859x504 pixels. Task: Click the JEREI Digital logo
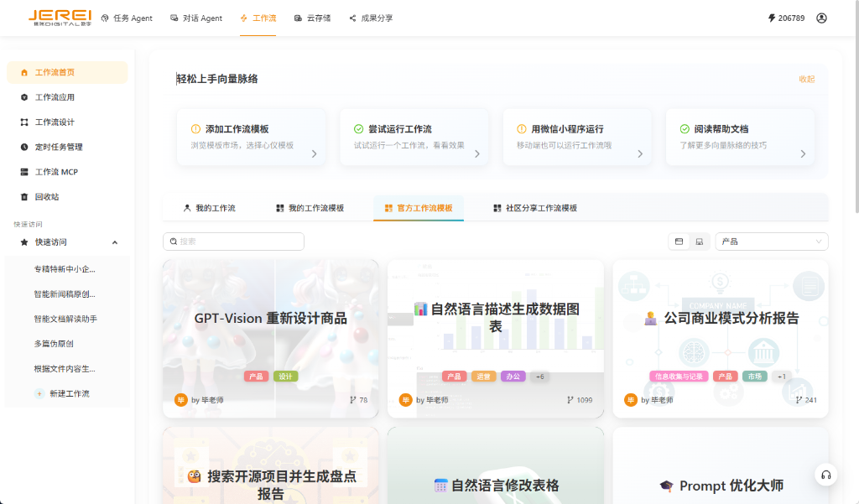click(60, 18)
